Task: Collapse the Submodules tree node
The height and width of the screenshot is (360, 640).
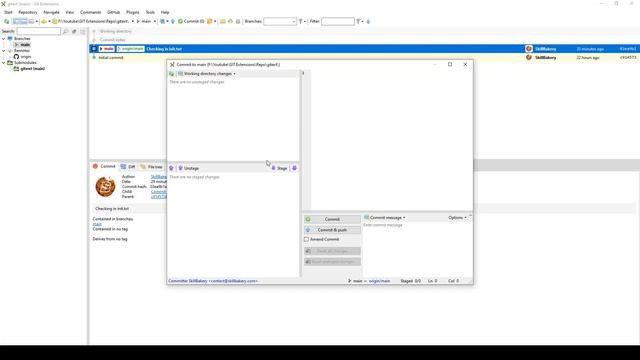Action: 4,63
